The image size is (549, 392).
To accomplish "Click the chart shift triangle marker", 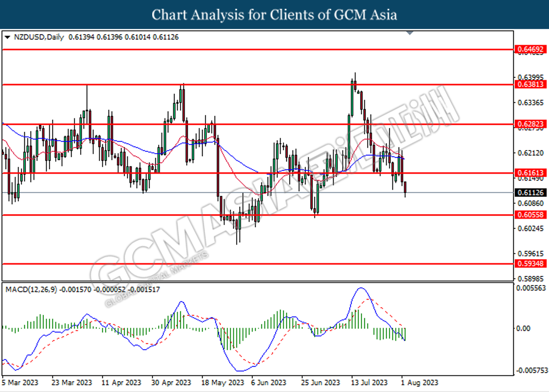I will 410,33.
